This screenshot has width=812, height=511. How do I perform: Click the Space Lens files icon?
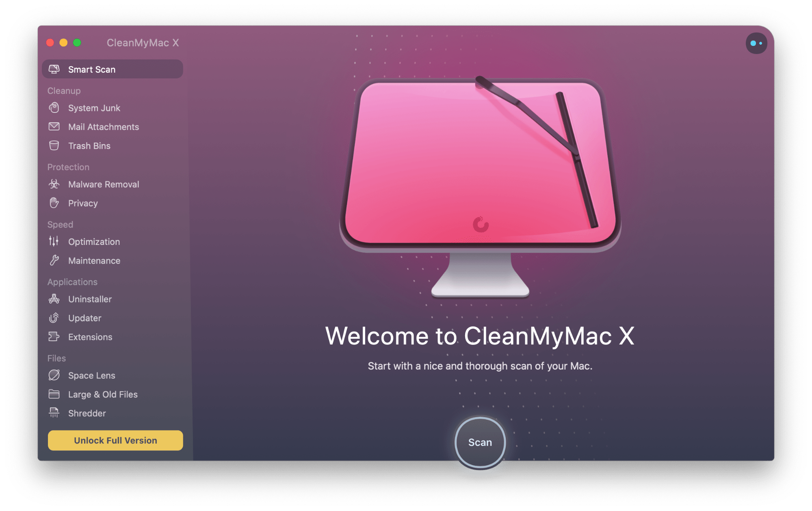click(x=54, y=375)
